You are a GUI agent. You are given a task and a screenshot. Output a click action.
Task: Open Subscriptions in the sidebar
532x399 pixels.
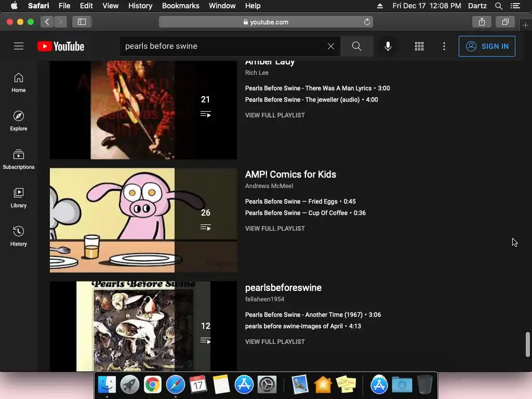click(19, 159)
